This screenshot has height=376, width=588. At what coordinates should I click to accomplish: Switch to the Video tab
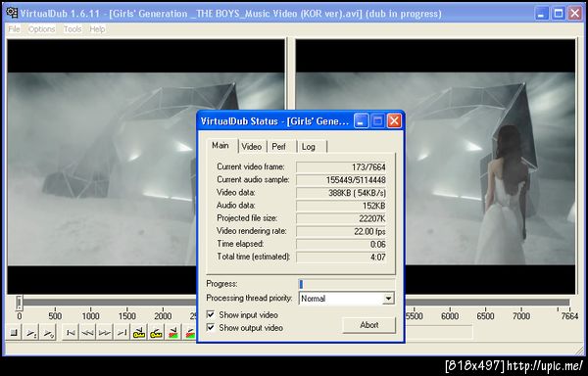pos(252,147)
